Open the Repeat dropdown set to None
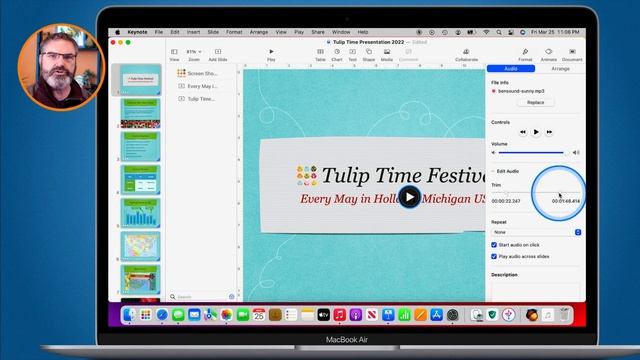This screenshot has width=640, height=360. point(536,232)
